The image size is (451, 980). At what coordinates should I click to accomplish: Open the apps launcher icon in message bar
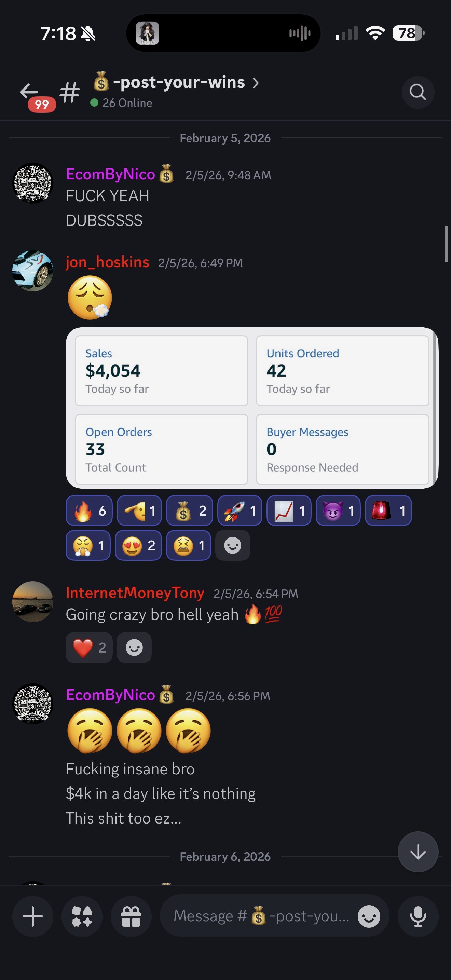(82, 916)
